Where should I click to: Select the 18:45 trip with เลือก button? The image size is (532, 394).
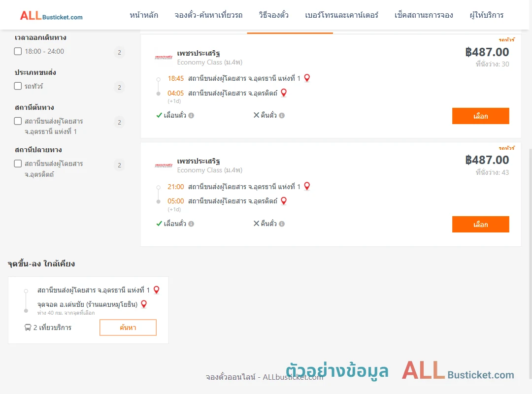pyautogui.click(x=480, y=116)
